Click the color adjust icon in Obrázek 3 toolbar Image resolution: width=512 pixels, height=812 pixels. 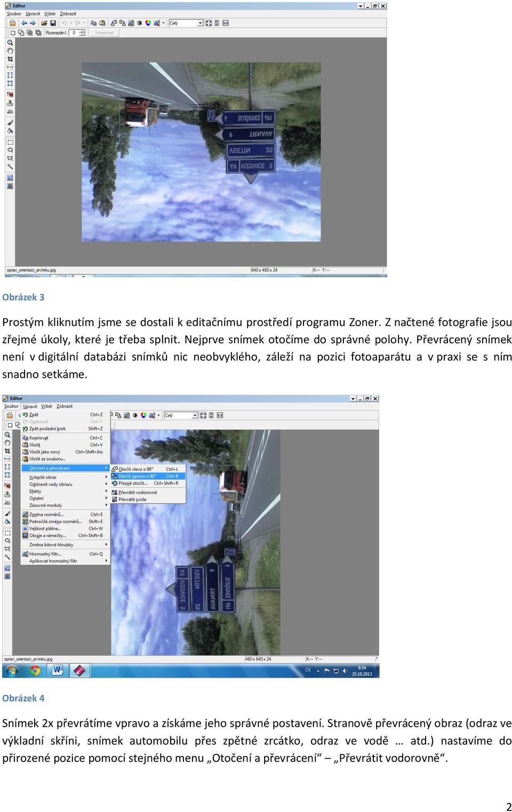(148, 23)
